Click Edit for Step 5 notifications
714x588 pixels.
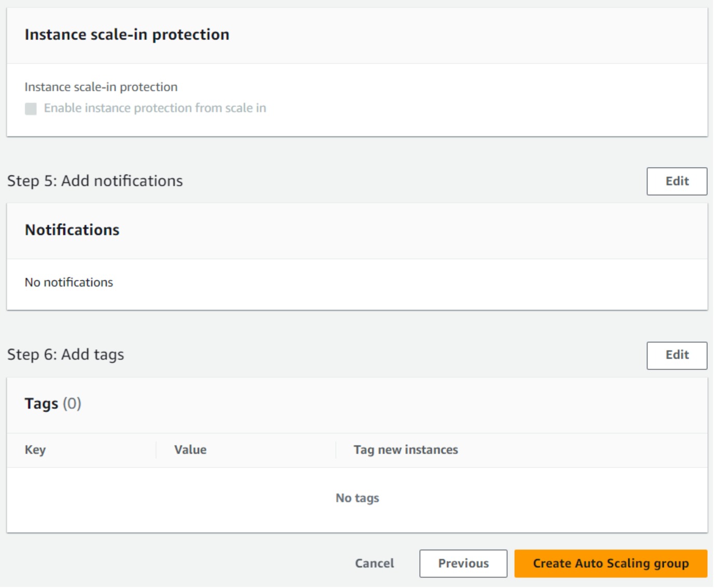(x=676, y=181)
